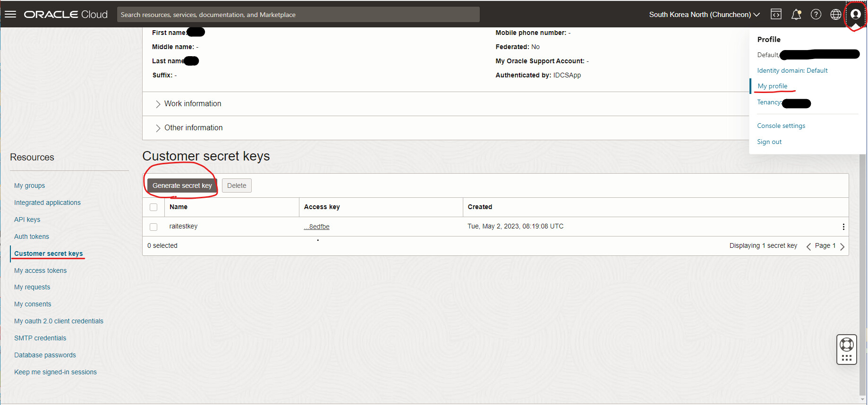Open the raitestkey row actions menu
The height and width of the screenshot is (405, 868).
[x=843, y=227]
